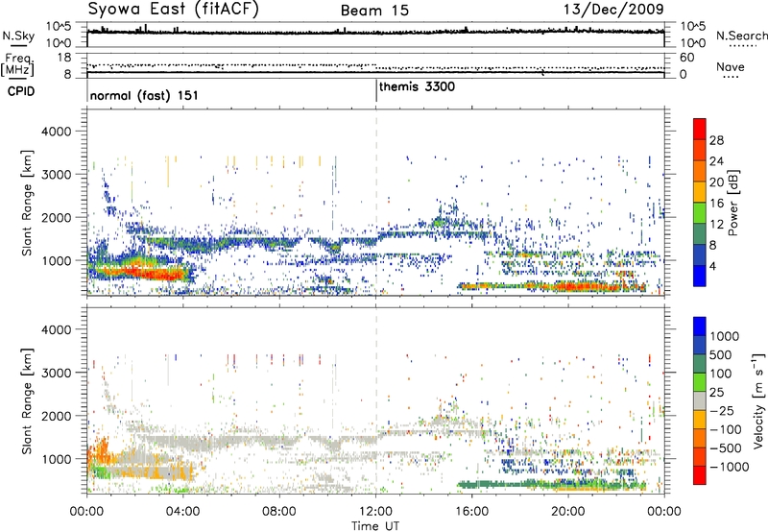768x532 pixels.
Task: Click the gray band of the velocity color bar
Action: [700, 400]
